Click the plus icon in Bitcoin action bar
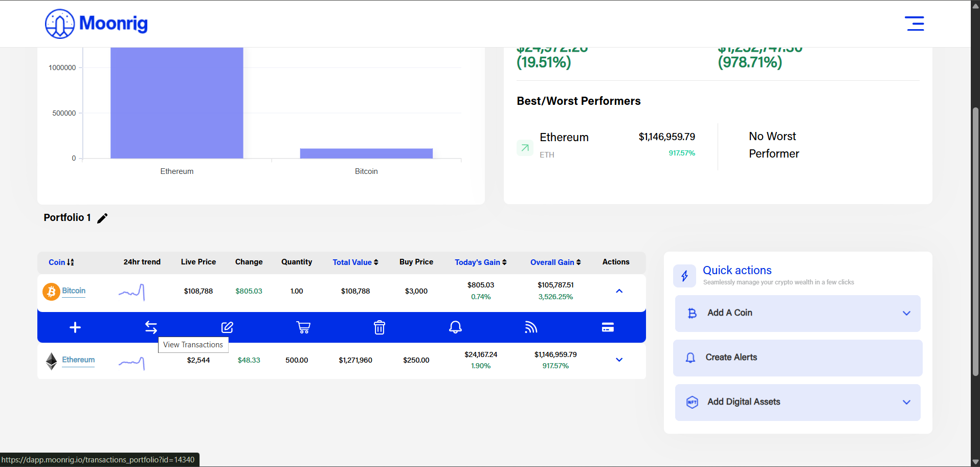This screenshot has height=467, width=980. pos(75,327)
